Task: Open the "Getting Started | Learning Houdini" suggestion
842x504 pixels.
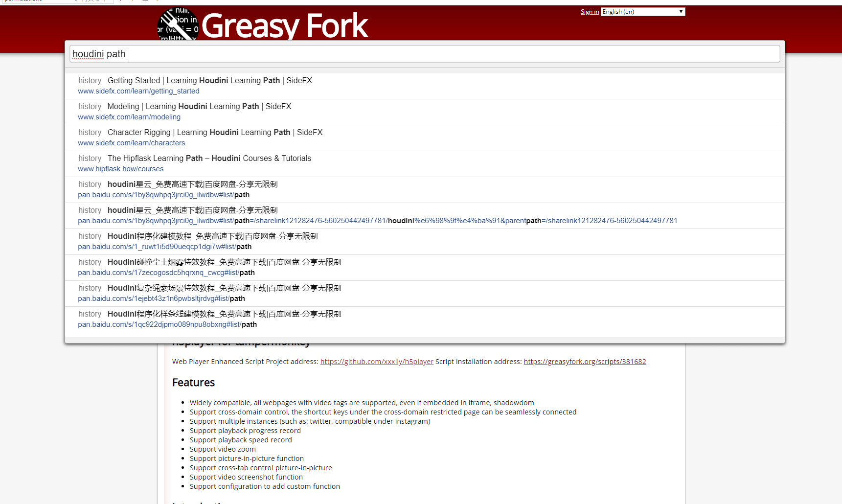Action: [425, 86]
